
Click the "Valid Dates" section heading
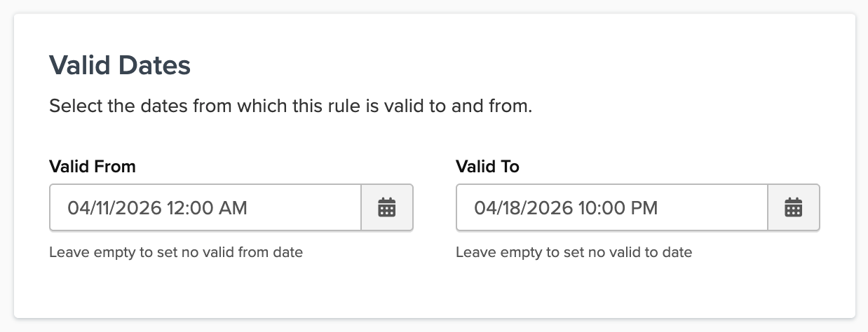[120, 65]
